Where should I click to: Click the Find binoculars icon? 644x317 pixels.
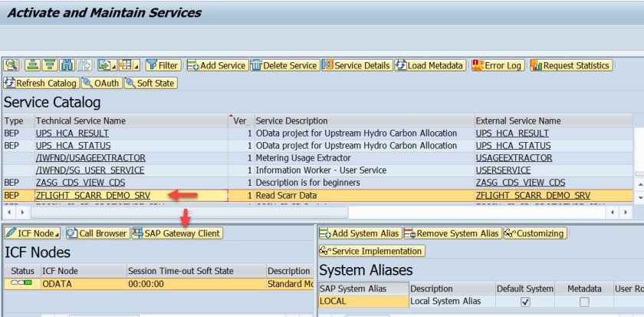pos(67,66)
